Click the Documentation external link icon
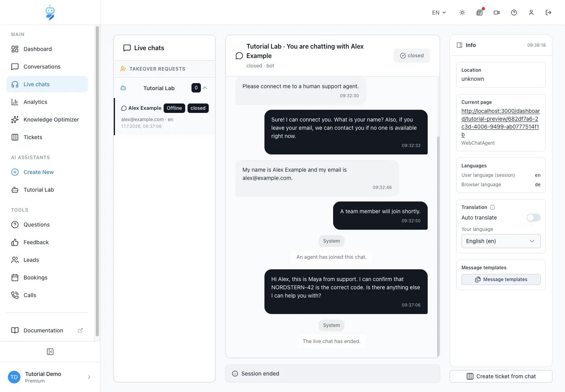This screenshot has width=565, height=392. pos(80,330)
